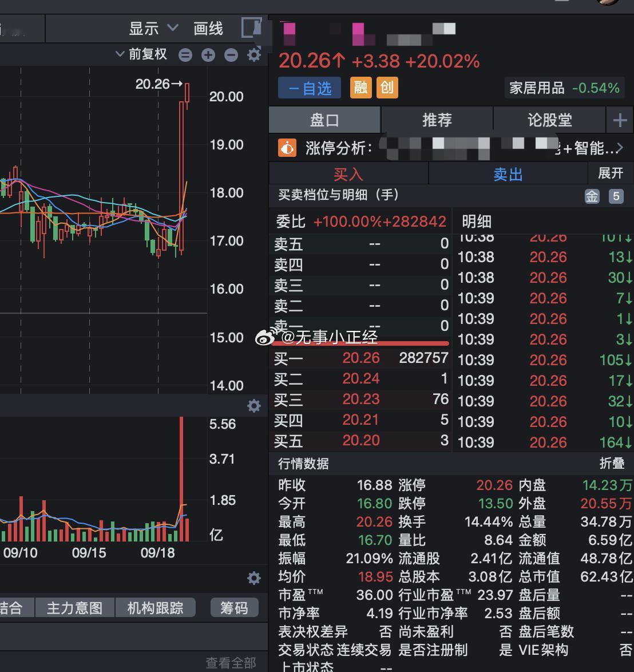The image size is (634, 672).
Task: Open volume panel settings gear
Action: [254, 406]
